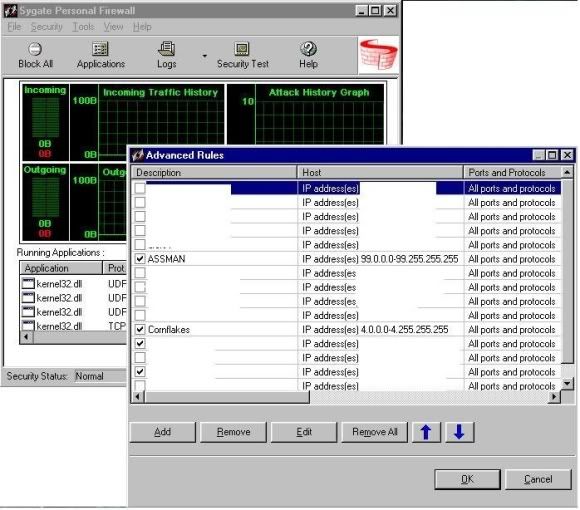580x510 pixels.
Task: Click the rules list scroll-left arrow
Action: coord(138,397)
